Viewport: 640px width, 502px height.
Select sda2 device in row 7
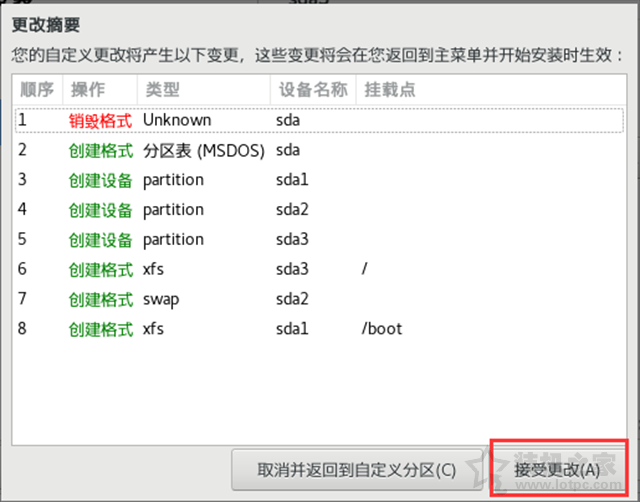point(292,299)
